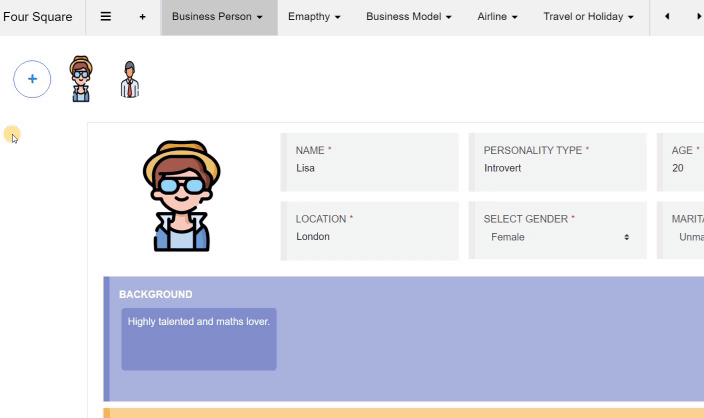704x418 pixels.
Task: Click the circular add persona button
Action: pyautogui.click(x=32, y=78)
